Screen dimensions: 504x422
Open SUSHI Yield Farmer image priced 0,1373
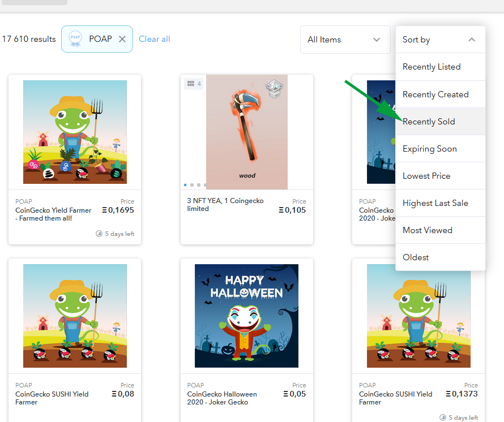pos(418,316)
